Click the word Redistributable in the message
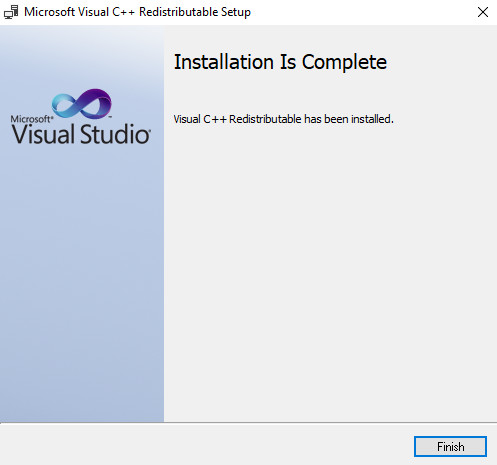This screenshot has height=465, width=497. [x=265, y=119]
